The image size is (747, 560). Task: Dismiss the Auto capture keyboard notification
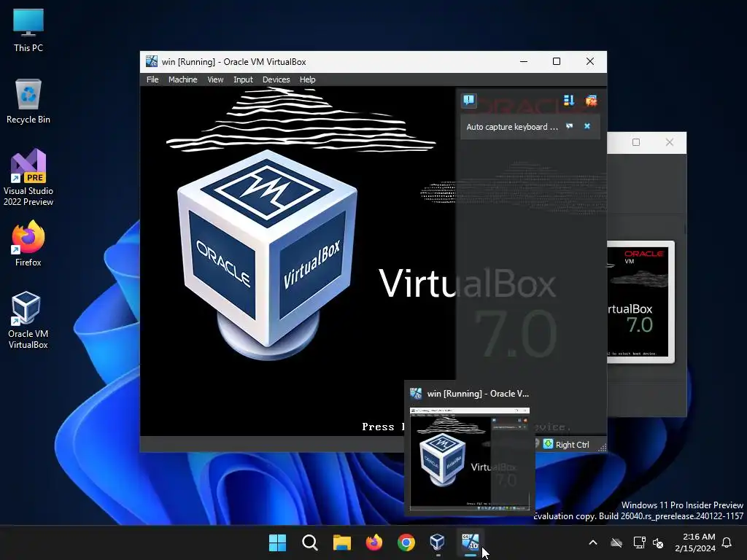pyautogui.click(x=587, y=126)
